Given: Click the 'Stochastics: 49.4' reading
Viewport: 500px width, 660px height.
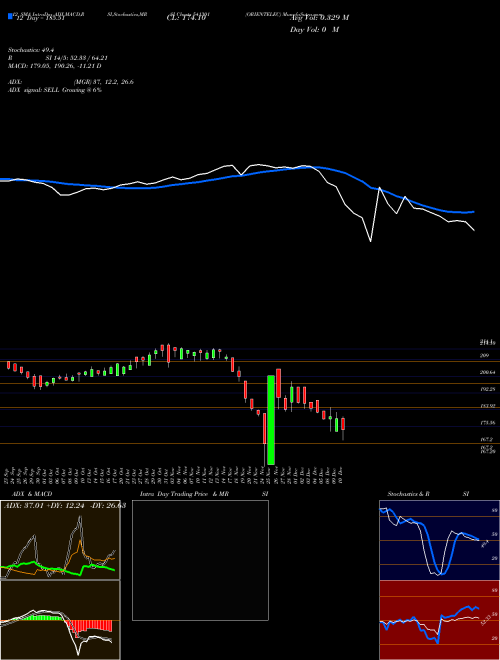Looking at the screenshot, I should pos(29,50).
